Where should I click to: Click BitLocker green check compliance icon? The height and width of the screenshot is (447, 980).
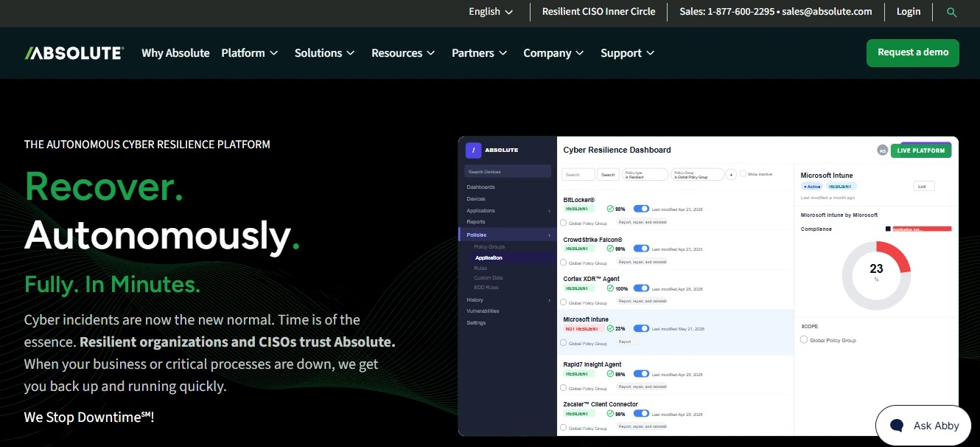610,209
